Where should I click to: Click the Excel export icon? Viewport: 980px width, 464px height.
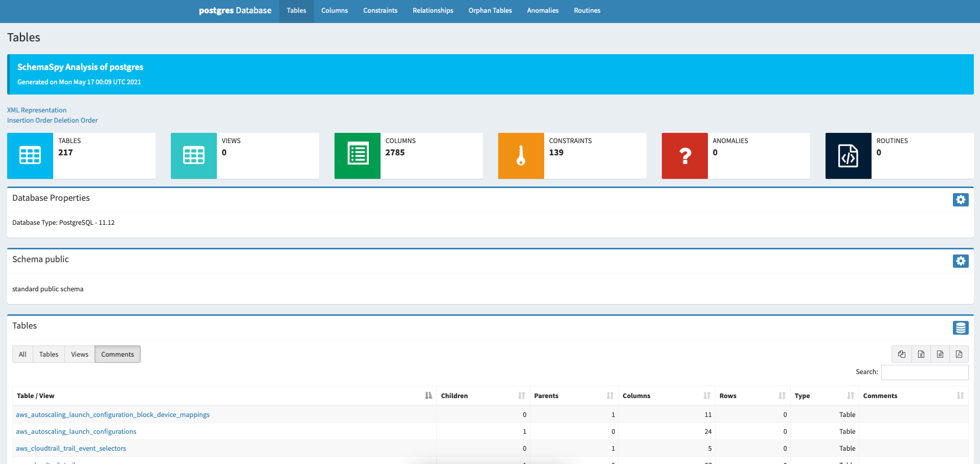tap(921, 354)
